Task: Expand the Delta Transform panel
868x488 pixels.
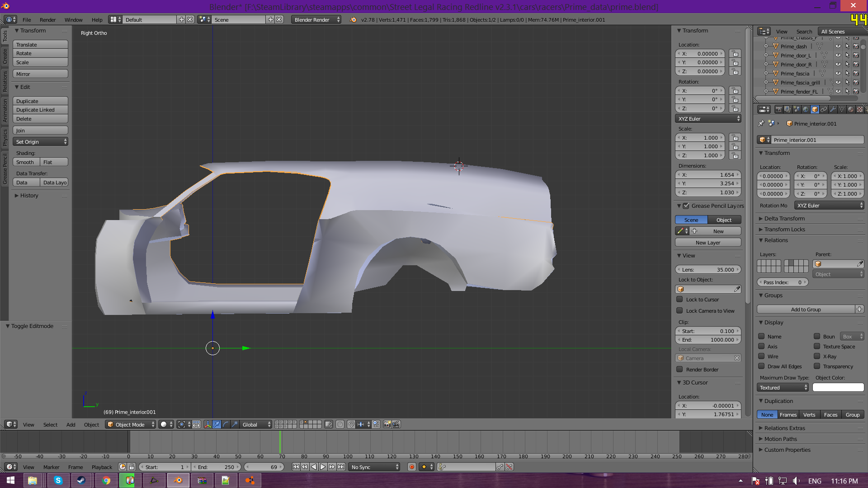Action: [x=784, y=218]
